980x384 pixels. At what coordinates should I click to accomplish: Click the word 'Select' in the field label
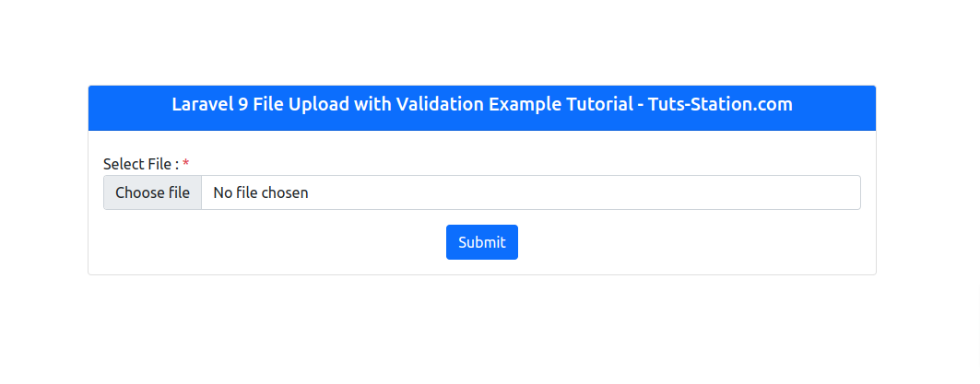tap(124, 164)
